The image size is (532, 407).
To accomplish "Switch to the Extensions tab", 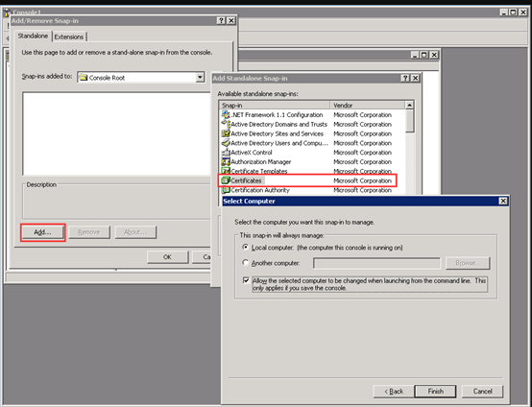I will 69,36.
